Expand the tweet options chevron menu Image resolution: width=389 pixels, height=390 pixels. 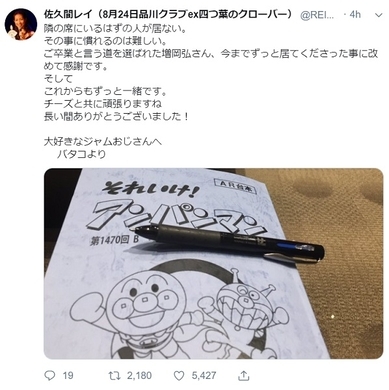click(379, 15)
